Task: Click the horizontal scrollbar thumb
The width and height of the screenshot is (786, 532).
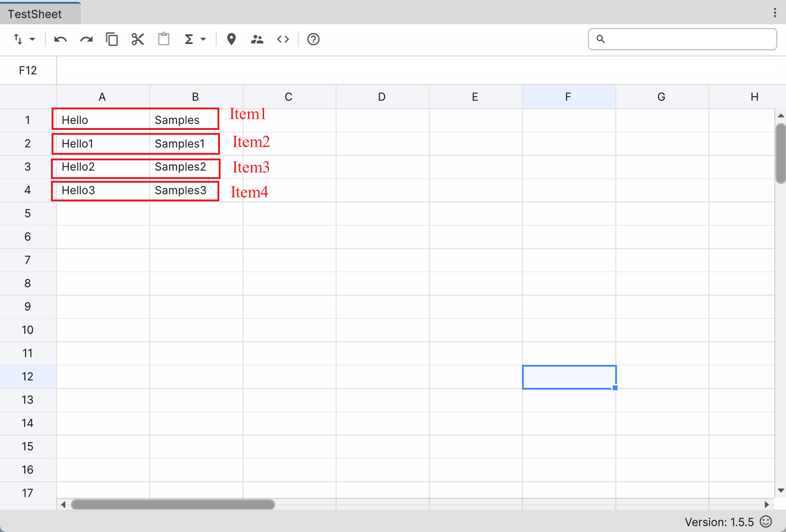Action: [x=173, y=505]
